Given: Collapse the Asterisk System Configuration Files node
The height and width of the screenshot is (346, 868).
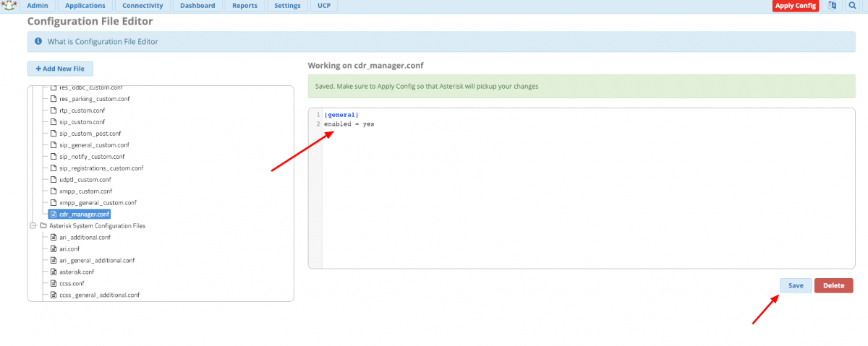Looking at the screenshot, I should click(x=33, y=226).
